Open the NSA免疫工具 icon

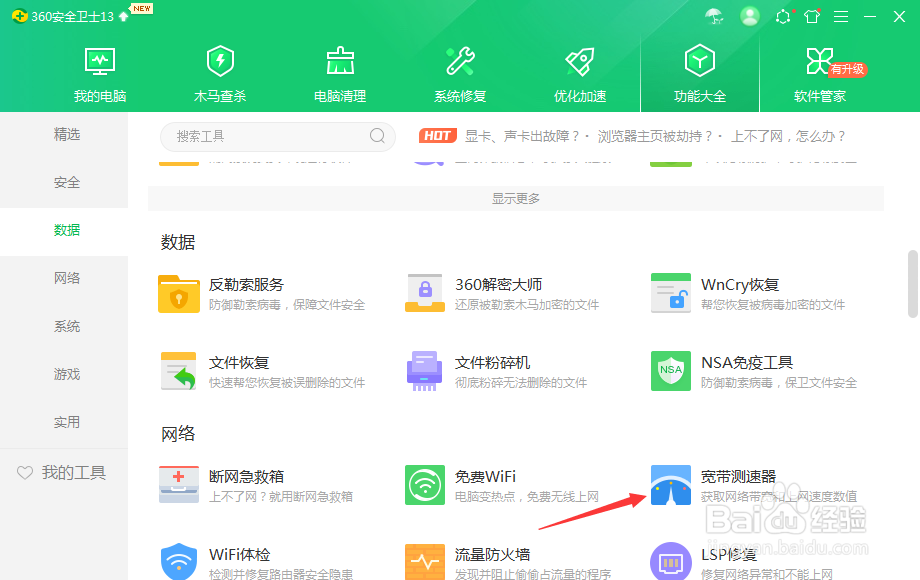tap(671, 371)
